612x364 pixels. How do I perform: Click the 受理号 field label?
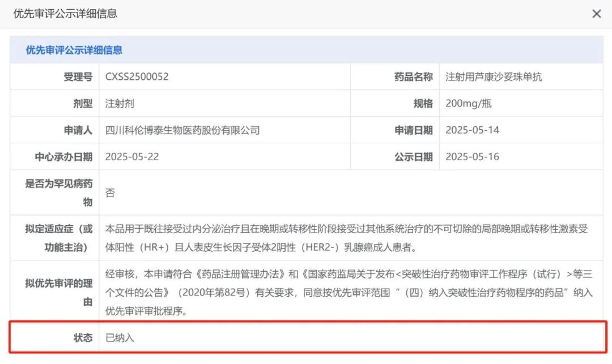[x=78, y=77]
